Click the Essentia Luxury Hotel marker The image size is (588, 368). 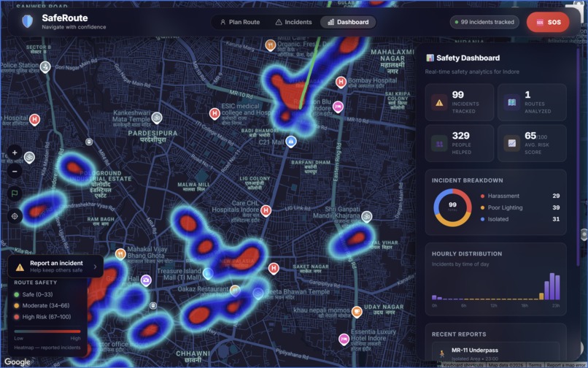344,339
